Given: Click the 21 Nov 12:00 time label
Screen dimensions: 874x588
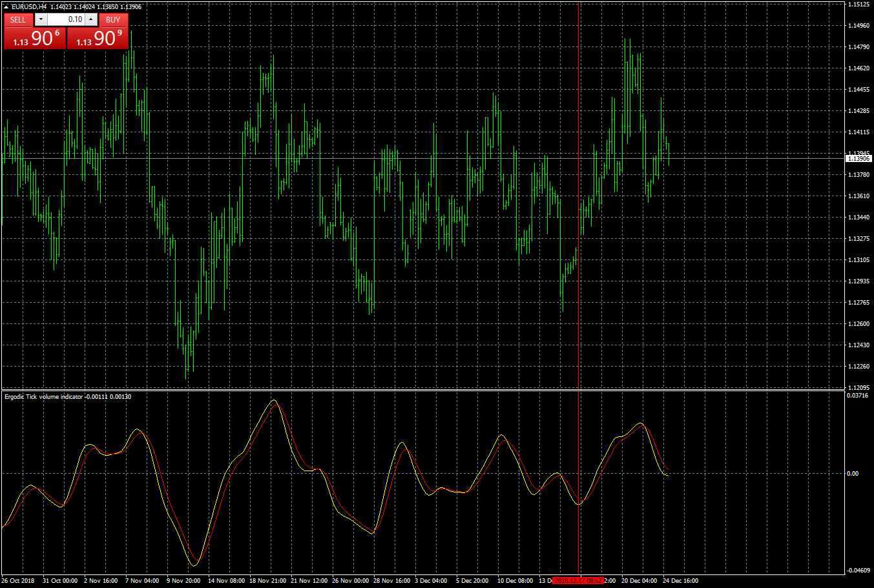Looking at the screenshot, I should 309,581.
